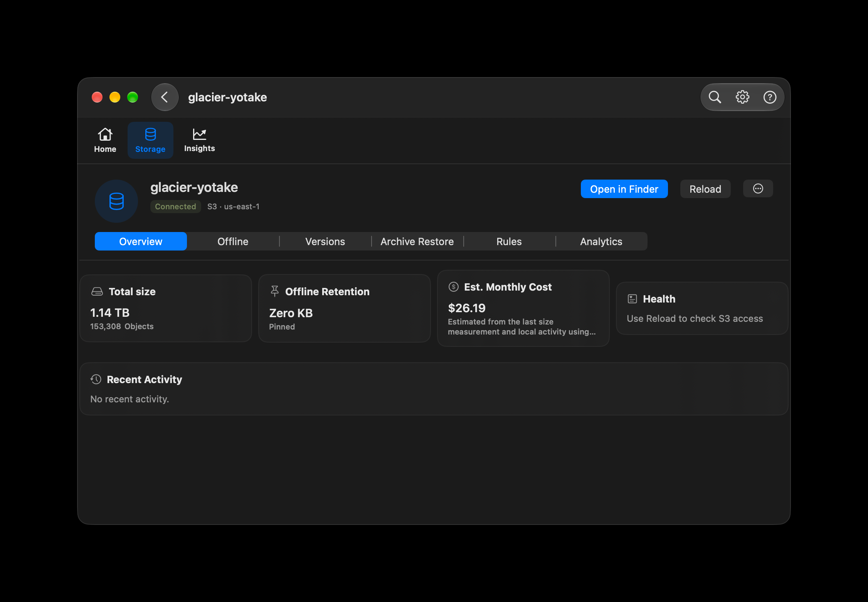The height and width of the screenshot is (602, 868).
Task: Click the 'Estimated from the last size' description
Action: [x=522, y=326]
